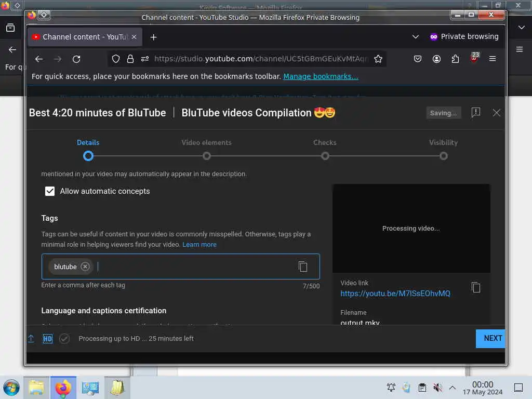532x399 pixels.
Task: Expand hidden system tray icons chevron
Action: coord(453,388)
